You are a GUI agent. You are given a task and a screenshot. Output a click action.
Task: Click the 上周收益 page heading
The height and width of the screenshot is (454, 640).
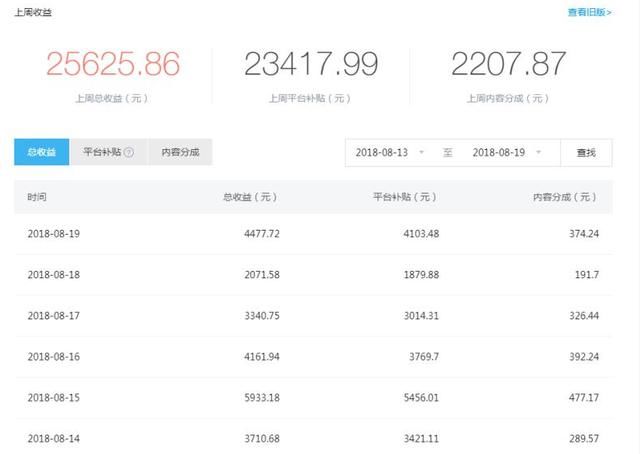[x=33, y=12]
